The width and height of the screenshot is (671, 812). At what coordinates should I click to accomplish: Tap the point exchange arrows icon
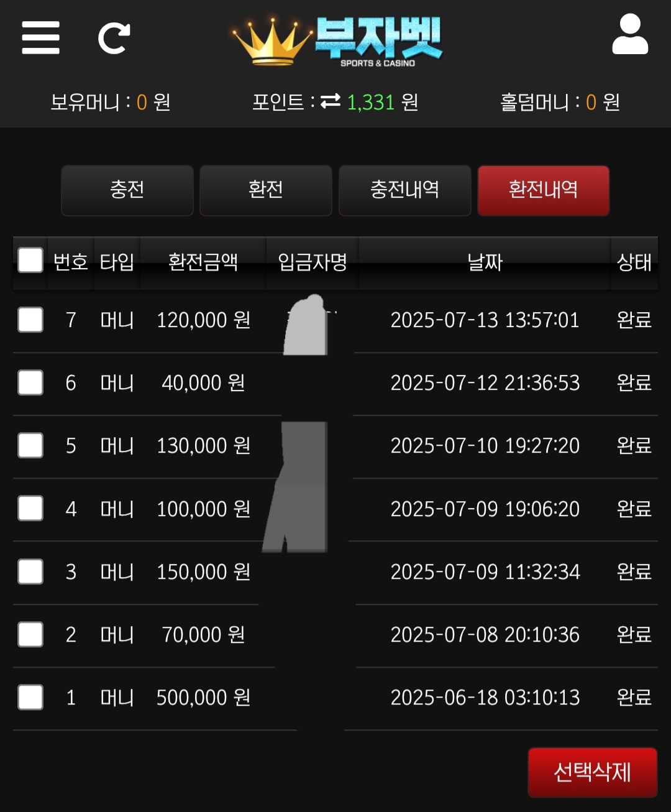[x=331, y=101]
